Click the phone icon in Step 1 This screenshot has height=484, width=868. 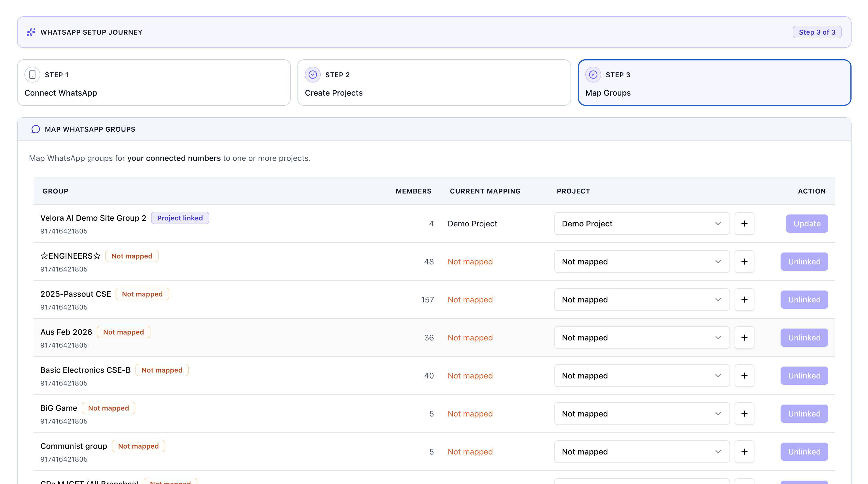pyautogui.click(x=32, y=74)
